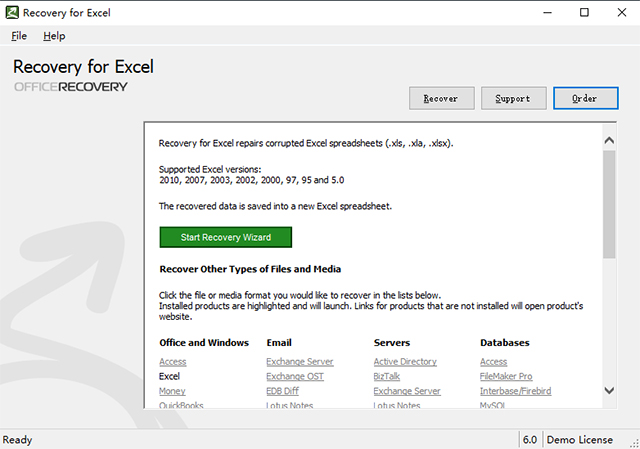Click the Supported Excel versions text
640x449 pixels.
[x=210, y=169]
